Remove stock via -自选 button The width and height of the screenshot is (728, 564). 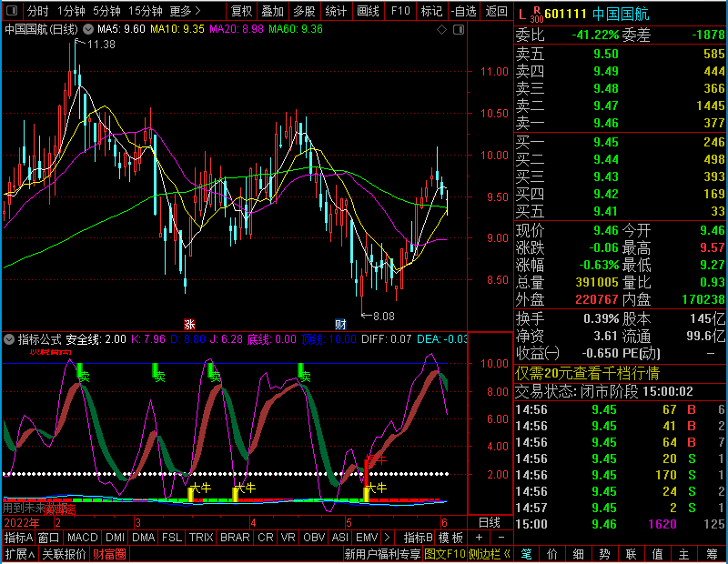click(x=464, y=11)
